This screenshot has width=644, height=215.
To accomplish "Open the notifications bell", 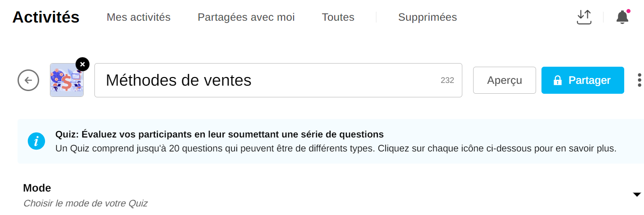I will coord(622,17).
